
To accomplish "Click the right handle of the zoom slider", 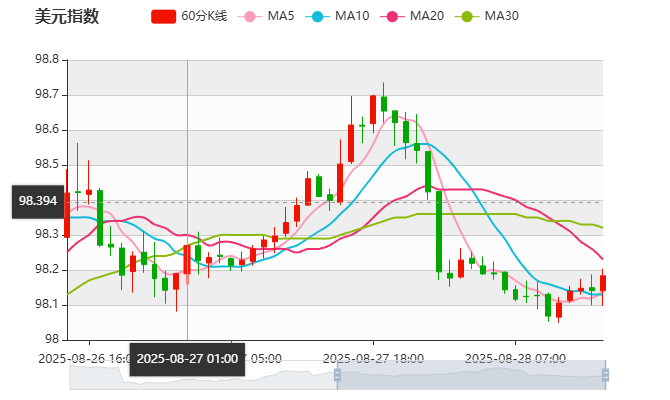I will coord(606,376).
